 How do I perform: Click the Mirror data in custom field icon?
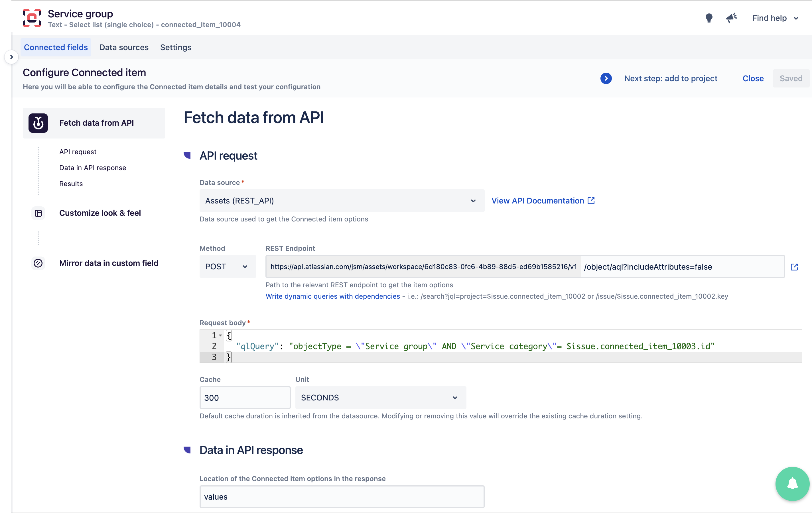click(x=38, y=263)
